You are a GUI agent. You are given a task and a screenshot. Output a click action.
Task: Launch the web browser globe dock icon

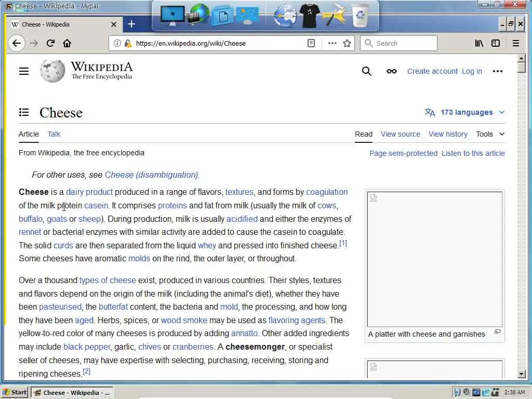tap(285, 15)
